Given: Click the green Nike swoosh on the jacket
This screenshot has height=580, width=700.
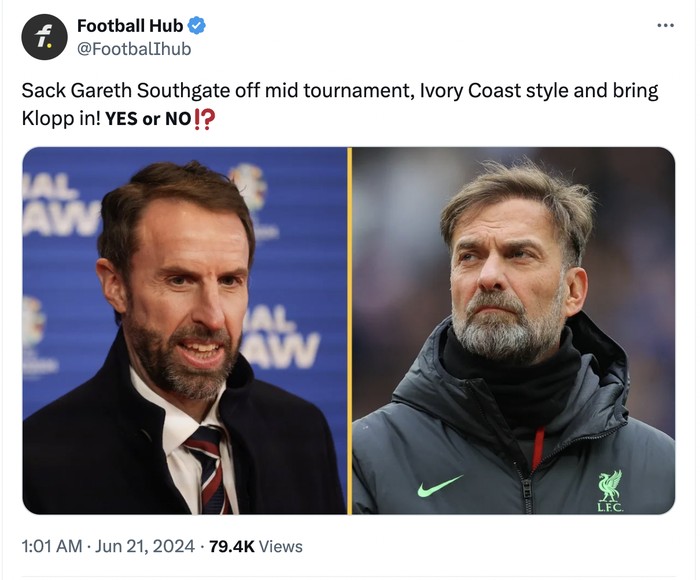Looking at the screenshot, I should (x=440, y=486).
